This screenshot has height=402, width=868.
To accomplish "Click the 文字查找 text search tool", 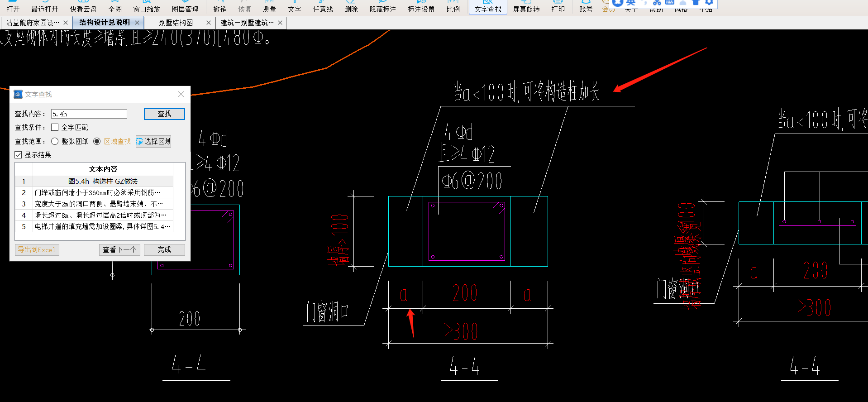I will tap(488, 8).
